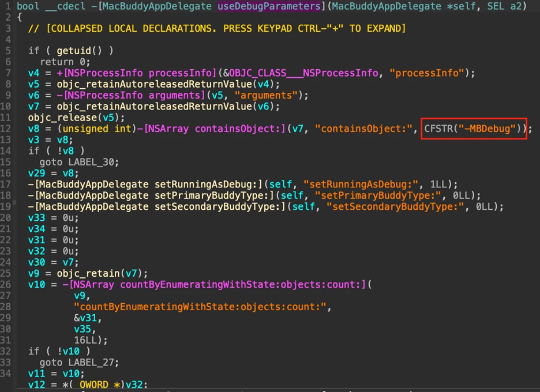540x392 pixels.
Task: Click the objc_retainAutoreleasedReturnValue call on line 8
Action: pyautogui.click(x=156, y=84)
